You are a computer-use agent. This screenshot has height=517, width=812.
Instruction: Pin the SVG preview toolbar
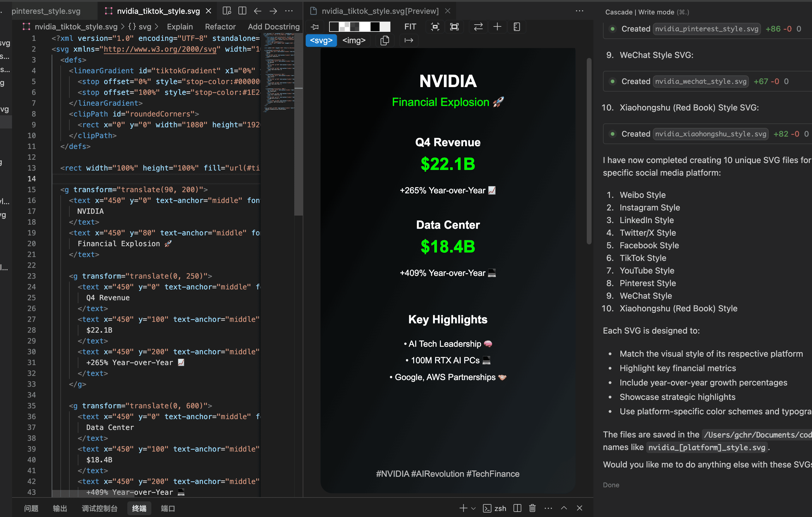point(315,27)
